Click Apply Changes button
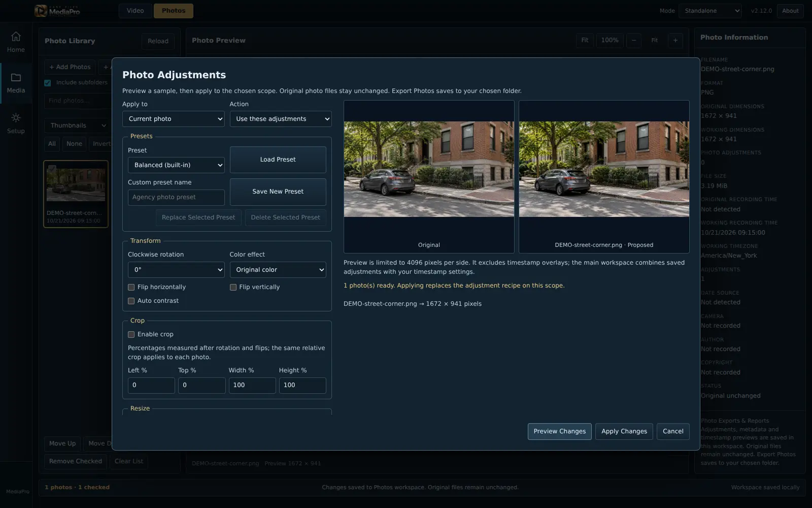Screen dimensions: 812x508 (x=624, y=431)
